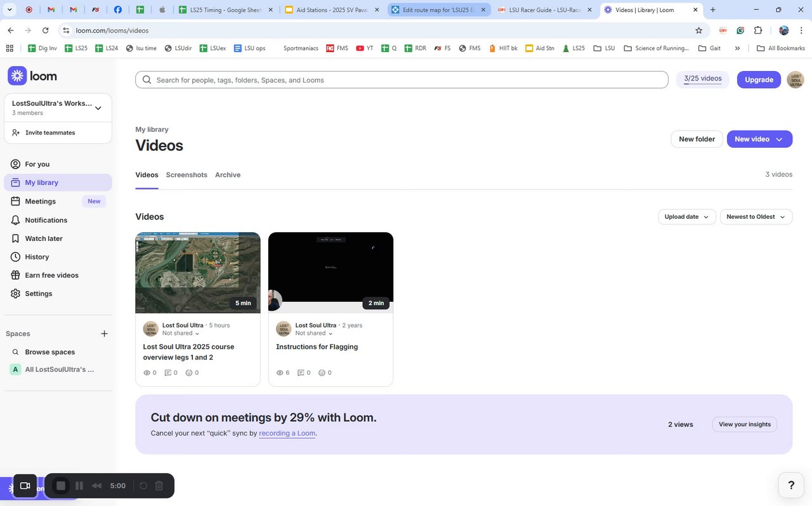812x506 pixels.
Task: Open the Not shared dropdown on course overview video
Action: pos(181,333)
